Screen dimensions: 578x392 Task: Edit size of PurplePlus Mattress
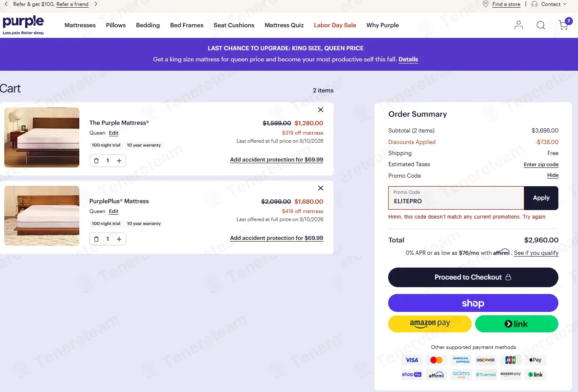point(113,211)
